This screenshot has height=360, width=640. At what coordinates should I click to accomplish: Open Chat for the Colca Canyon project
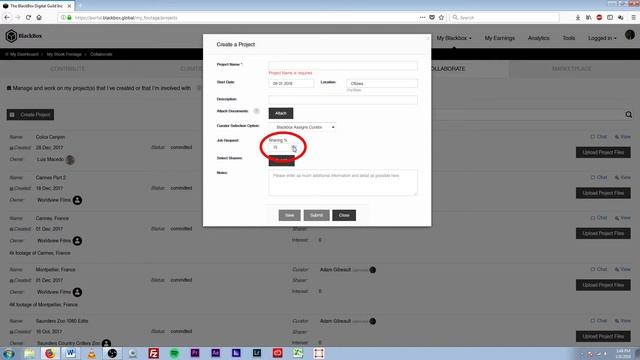[599, 137]
